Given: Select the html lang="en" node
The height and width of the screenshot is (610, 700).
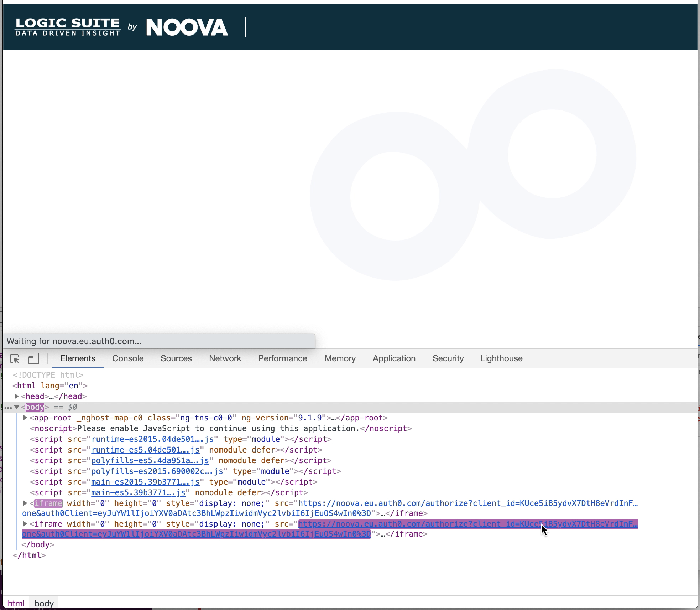Looking at the screenshot, I should (x=50, y=386).
